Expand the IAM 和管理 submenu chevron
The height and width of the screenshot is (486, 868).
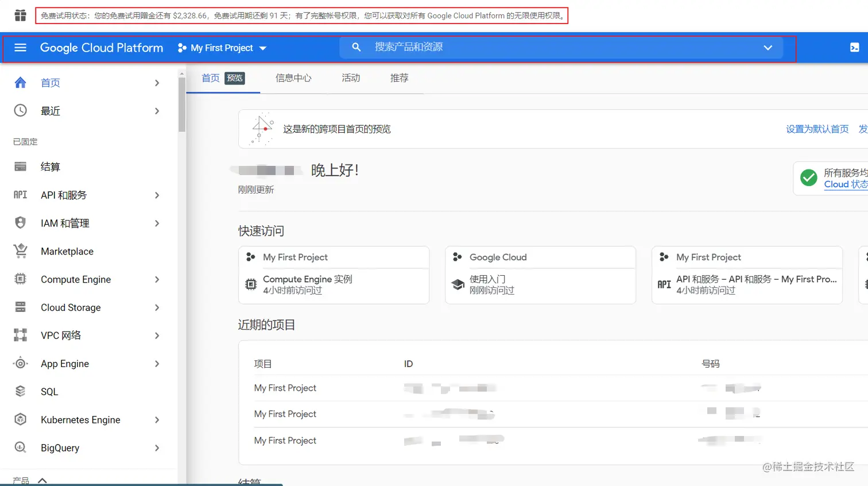point(157,223)
